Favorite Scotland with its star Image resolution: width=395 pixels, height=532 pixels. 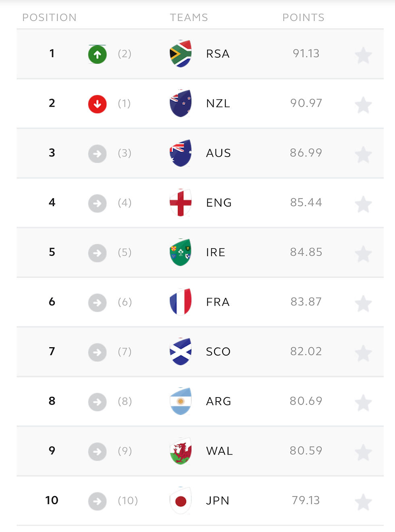pos(363,354)
